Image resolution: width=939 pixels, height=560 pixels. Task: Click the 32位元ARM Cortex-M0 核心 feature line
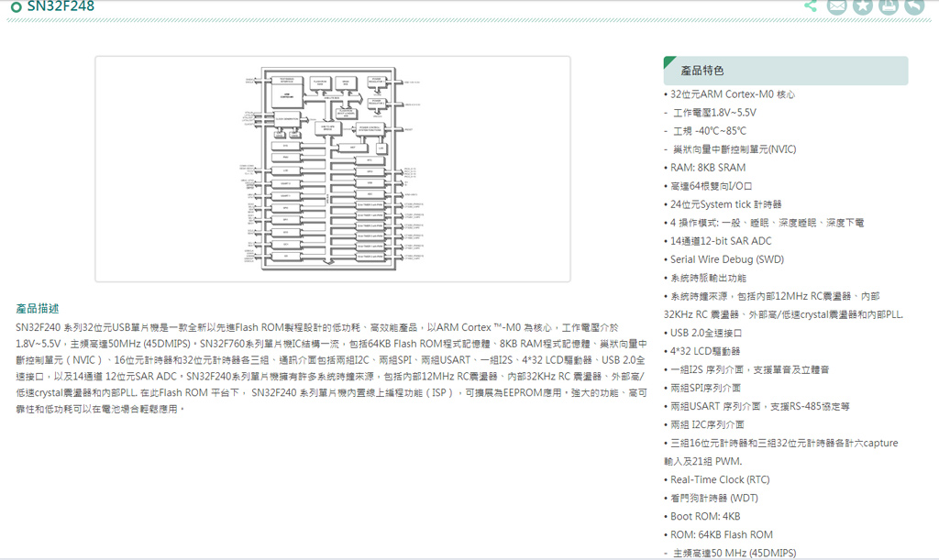pos(732,94)
